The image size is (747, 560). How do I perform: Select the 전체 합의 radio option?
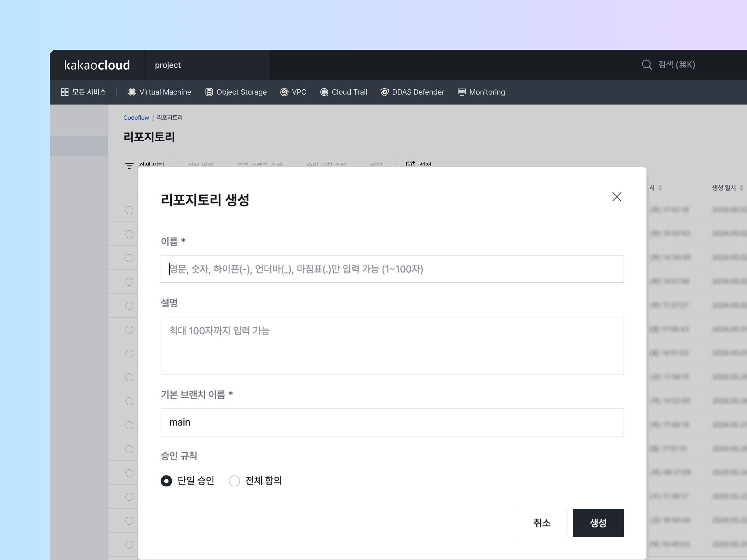[234, 481]
